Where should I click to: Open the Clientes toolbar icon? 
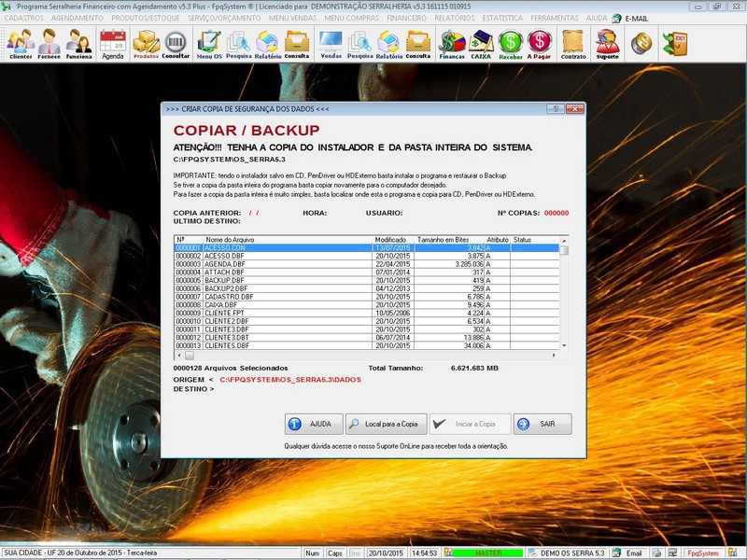point(21,44)
